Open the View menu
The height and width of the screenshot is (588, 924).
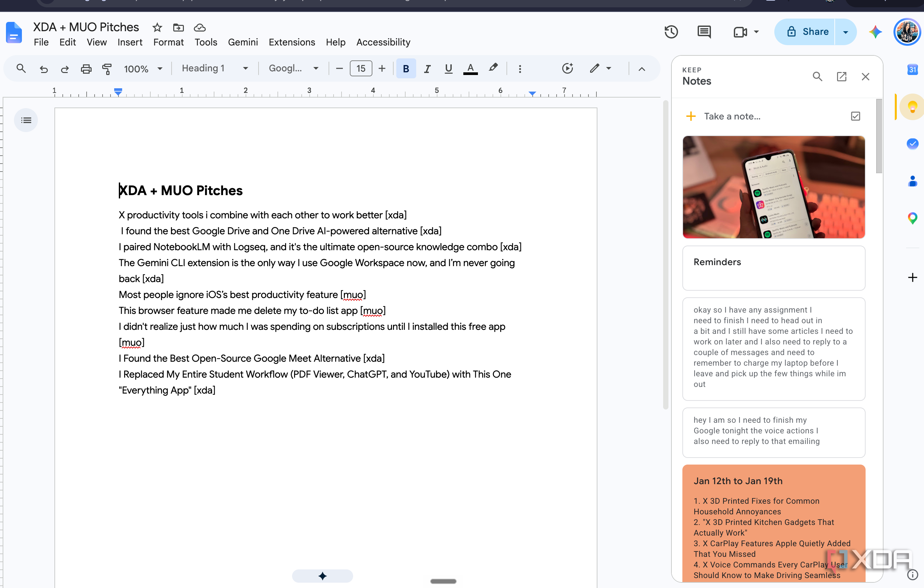97,42
